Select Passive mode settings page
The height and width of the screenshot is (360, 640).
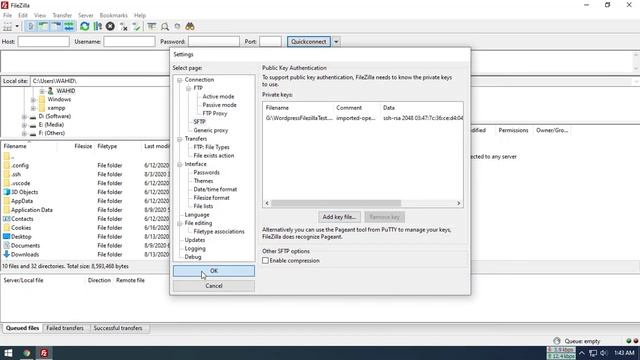point(220,105)
